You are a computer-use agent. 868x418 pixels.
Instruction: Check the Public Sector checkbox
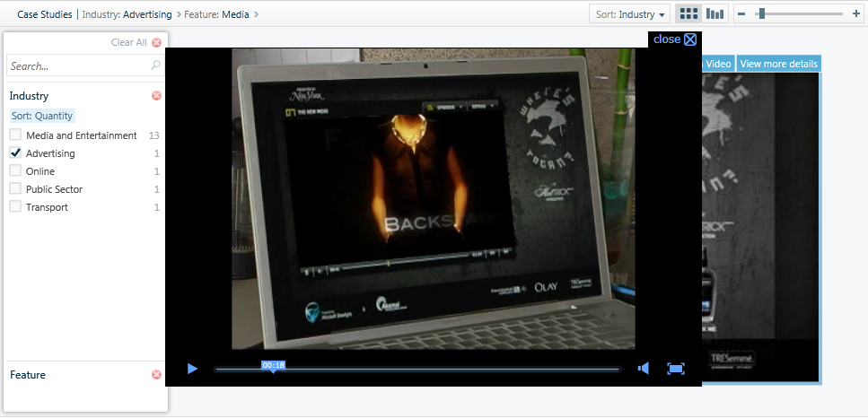pos(15,189)
